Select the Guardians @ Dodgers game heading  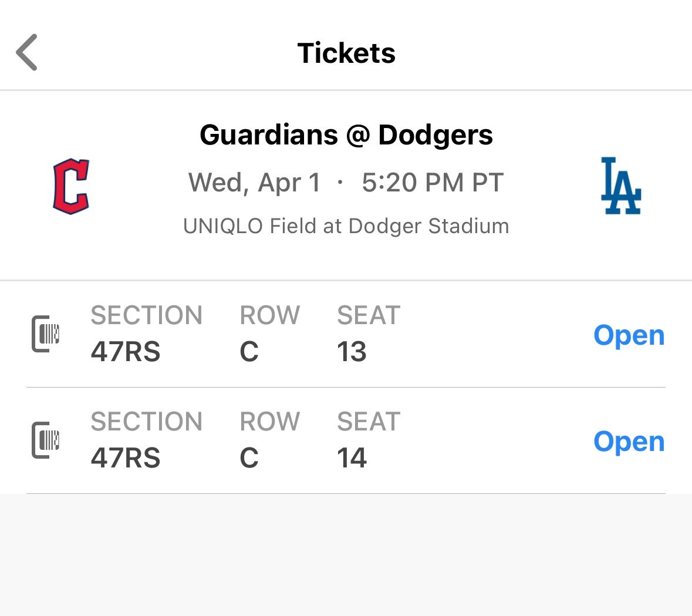point(346,134)
